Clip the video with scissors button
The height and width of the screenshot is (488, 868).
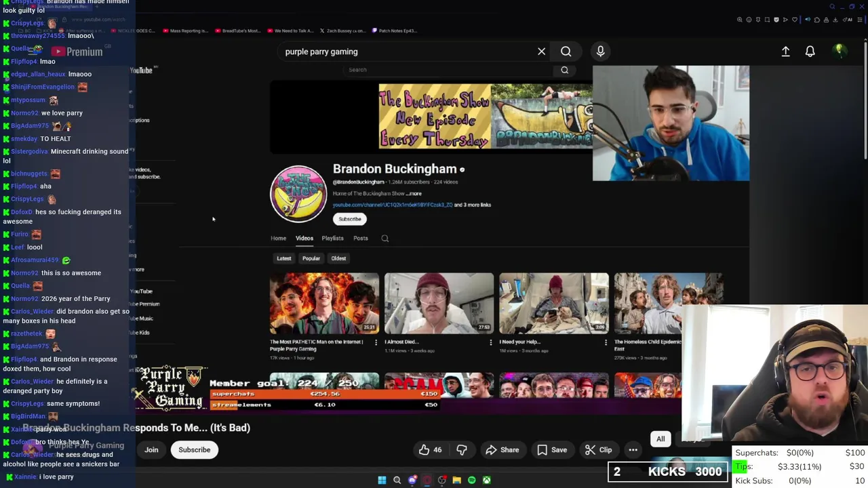(x=598, y=450)
